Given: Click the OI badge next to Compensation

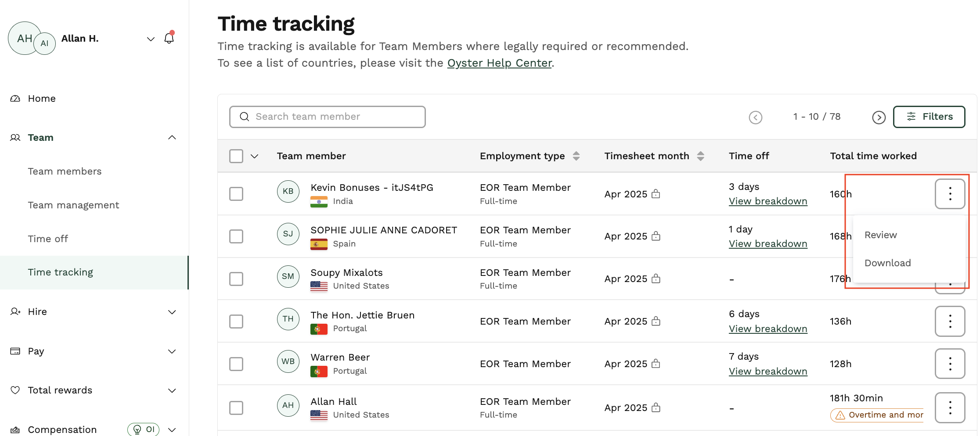Looking at the screenshot, I should click(143, 429).
